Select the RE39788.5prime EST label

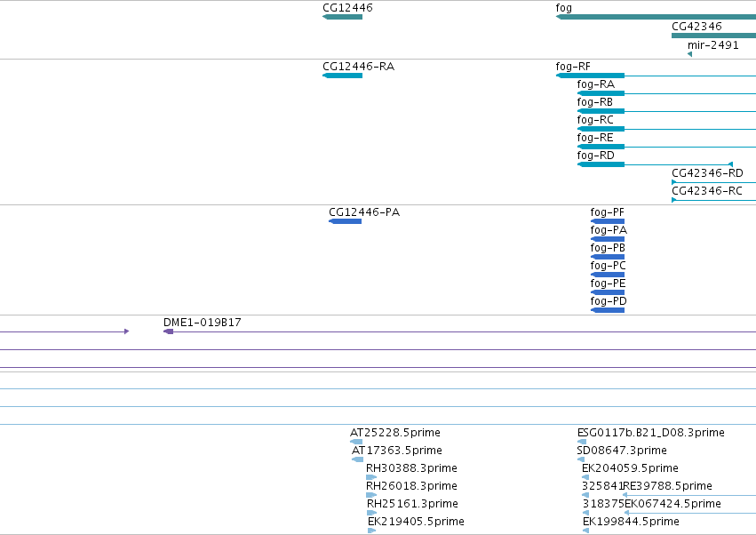click(668, 486)
